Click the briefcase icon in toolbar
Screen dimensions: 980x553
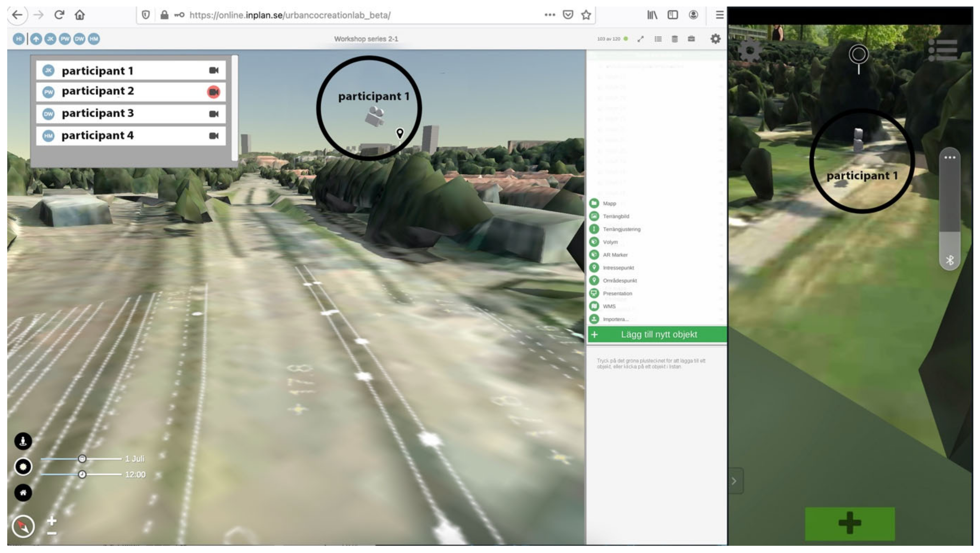pos(692,39)
